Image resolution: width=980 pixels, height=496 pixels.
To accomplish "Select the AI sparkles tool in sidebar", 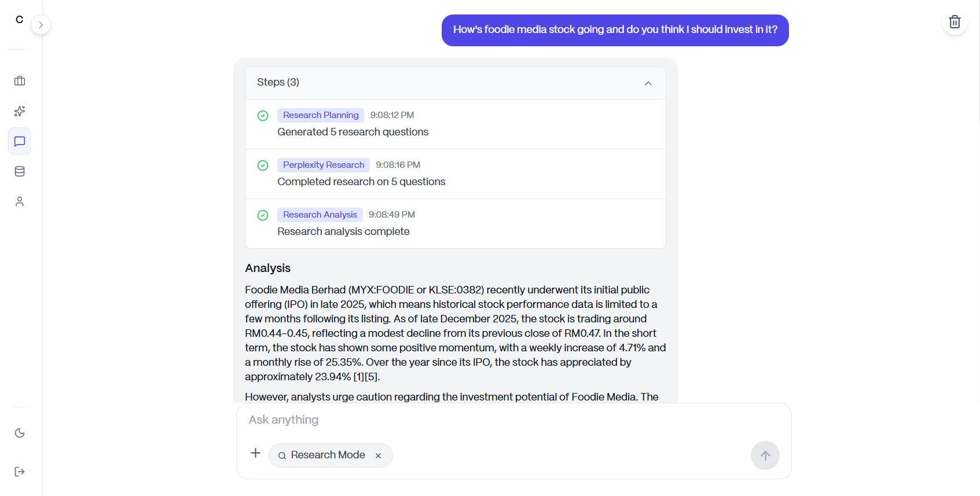I will (x=19, y=111).
